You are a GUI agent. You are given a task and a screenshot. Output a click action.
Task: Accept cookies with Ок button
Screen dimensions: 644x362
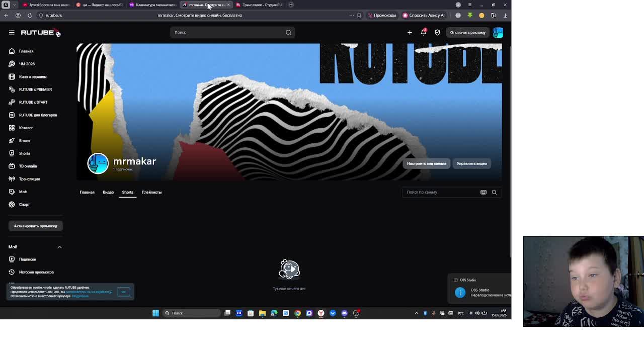coord(123,292)
